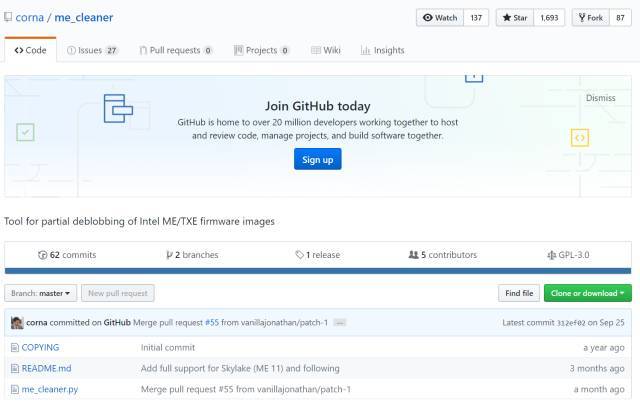Click the Watch button
640x403 pixels.
(440, 18)
